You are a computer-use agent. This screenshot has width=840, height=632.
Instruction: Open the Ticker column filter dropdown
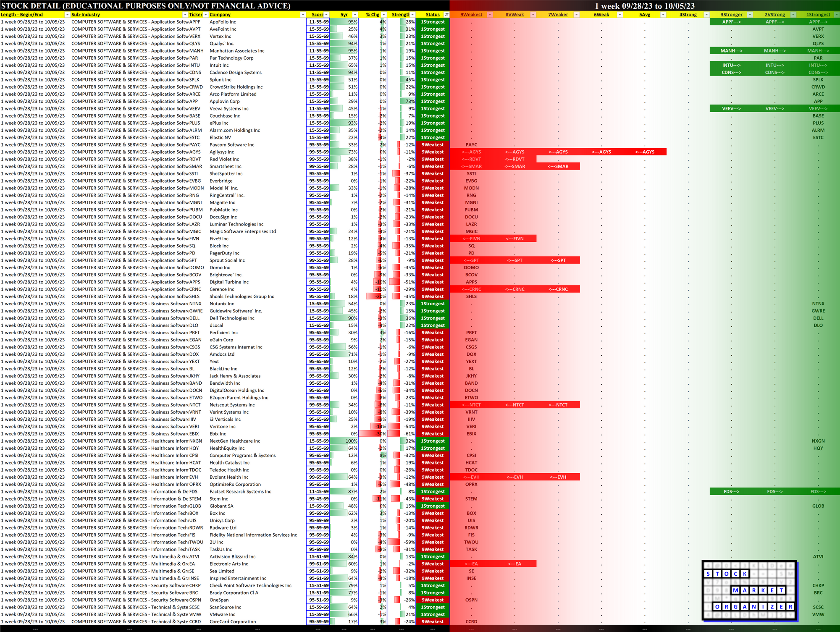(205, 15)
